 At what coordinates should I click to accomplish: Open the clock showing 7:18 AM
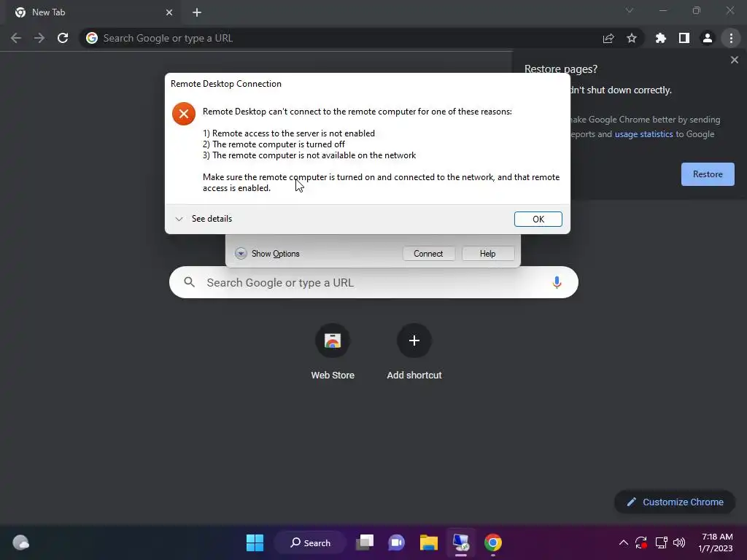point(716,542)
